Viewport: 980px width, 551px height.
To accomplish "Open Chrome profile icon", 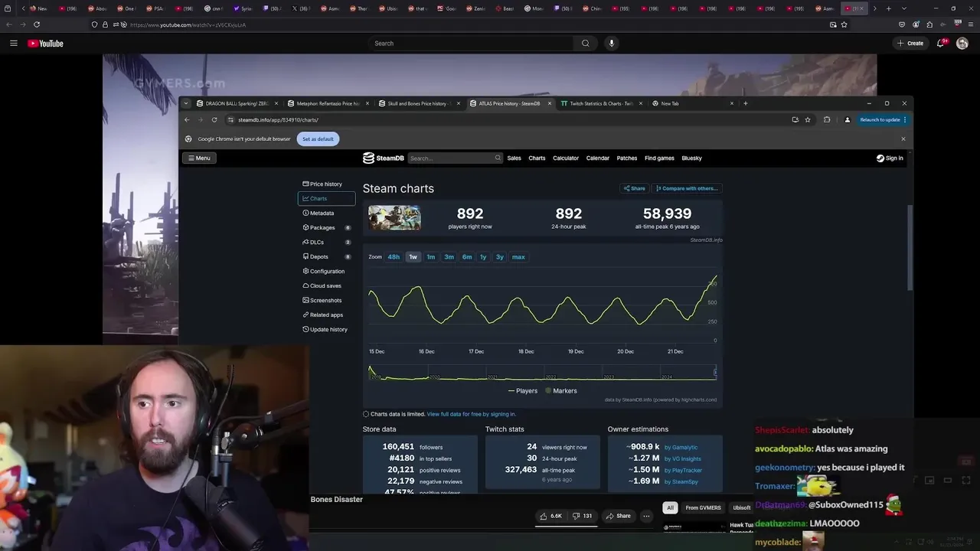I will point(847,119).
